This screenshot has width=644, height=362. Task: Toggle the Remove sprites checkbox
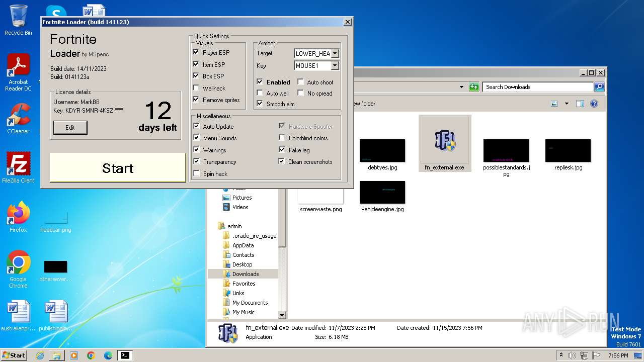[196, 100]
